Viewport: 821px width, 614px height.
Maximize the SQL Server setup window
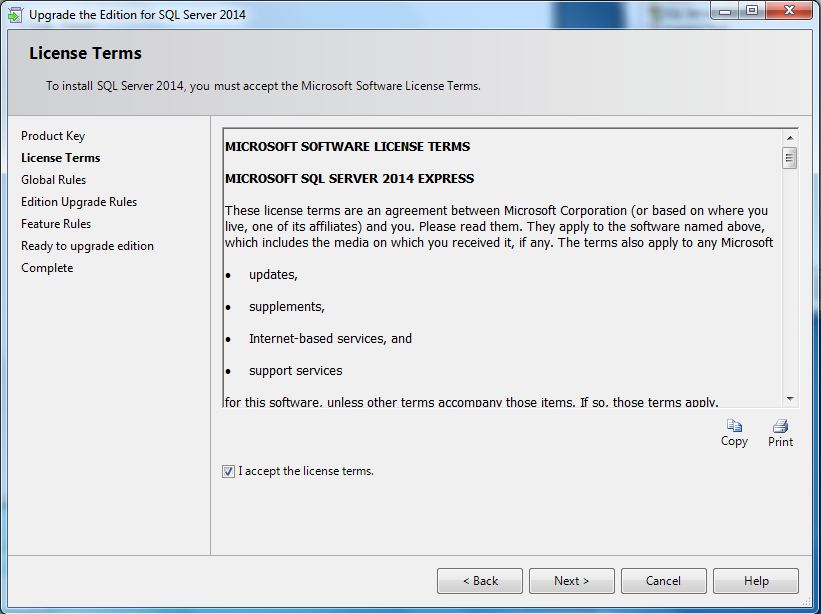752,11
